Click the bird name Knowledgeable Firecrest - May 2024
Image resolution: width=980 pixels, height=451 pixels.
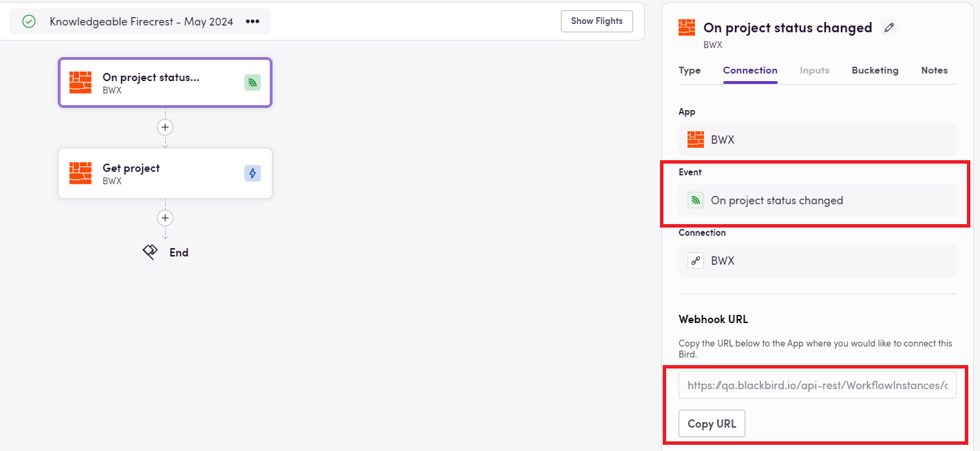tap(141, 21)
